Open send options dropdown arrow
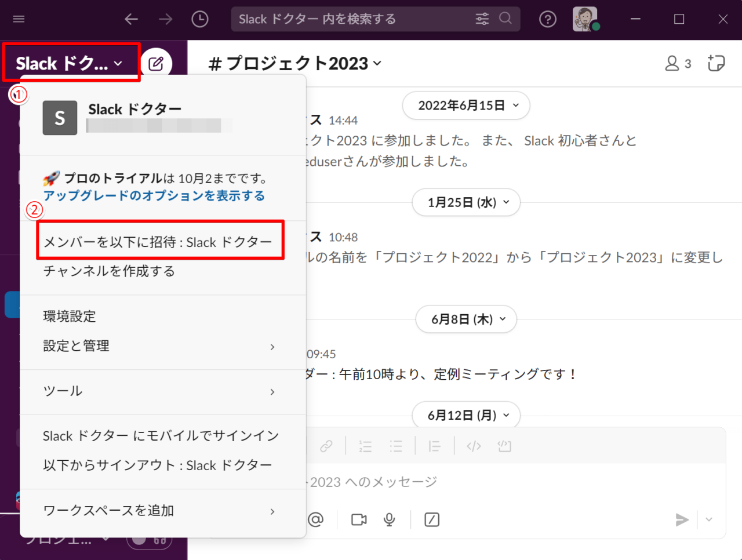This screenshot has width=742, height=560. tap(709, 519)
